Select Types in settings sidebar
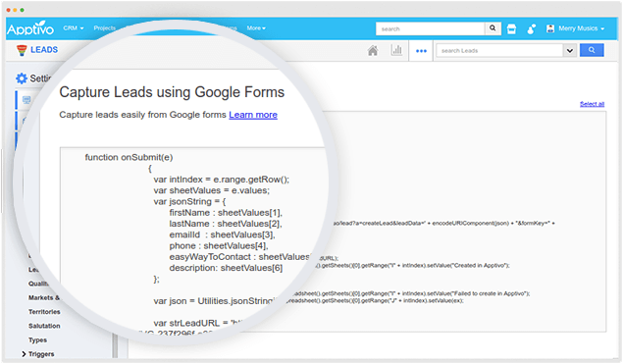This screenshot has height=364, width=623. [x=37, y=340]
